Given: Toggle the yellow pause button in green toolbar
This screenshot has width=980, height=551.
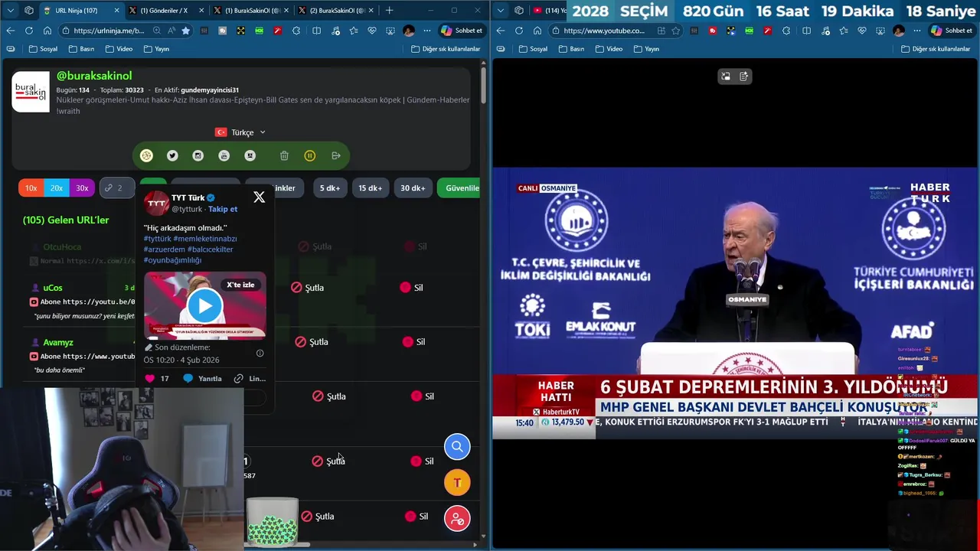Looking at the screenshot, I should point(310,155).
